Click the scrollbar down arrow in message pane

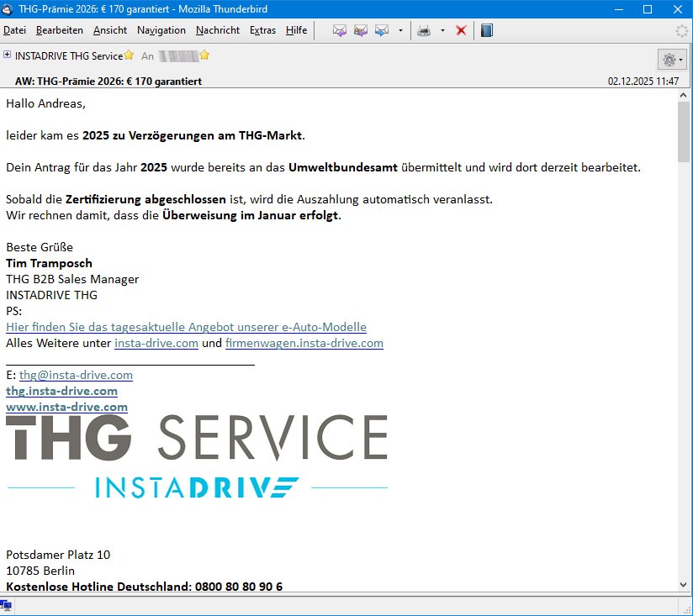(x=684, y=584)
